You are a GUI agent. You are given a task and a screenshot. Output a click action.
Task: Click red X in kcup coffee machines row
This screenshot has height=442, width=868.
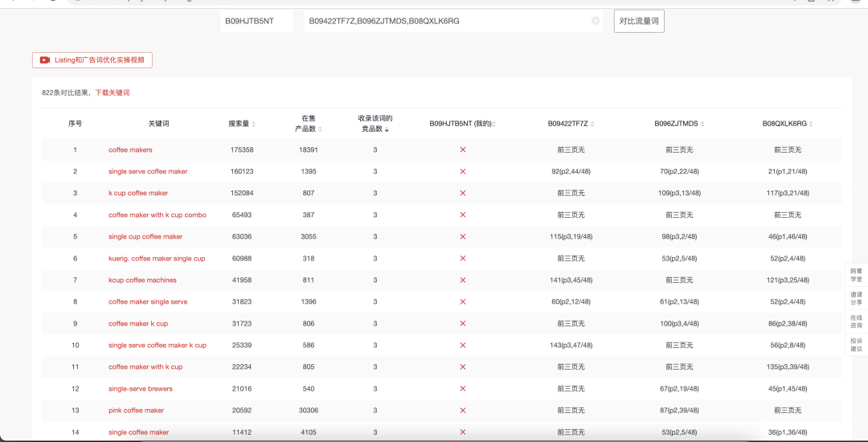(463, 280)
